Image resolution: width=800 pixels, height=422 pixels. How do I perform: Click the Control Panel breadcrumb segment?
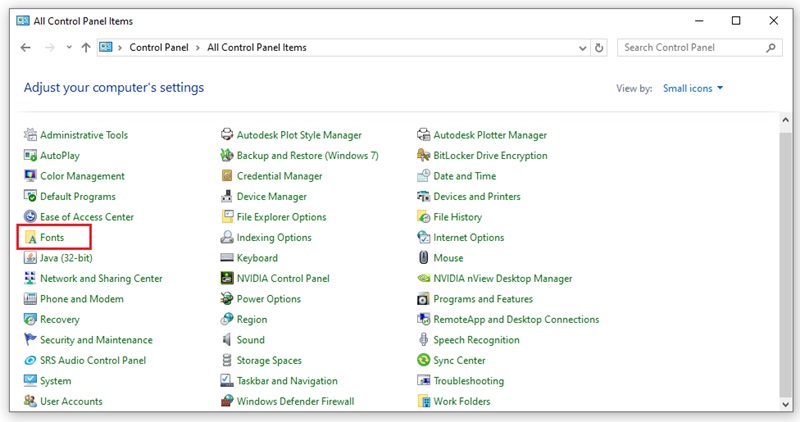point(159,47)
